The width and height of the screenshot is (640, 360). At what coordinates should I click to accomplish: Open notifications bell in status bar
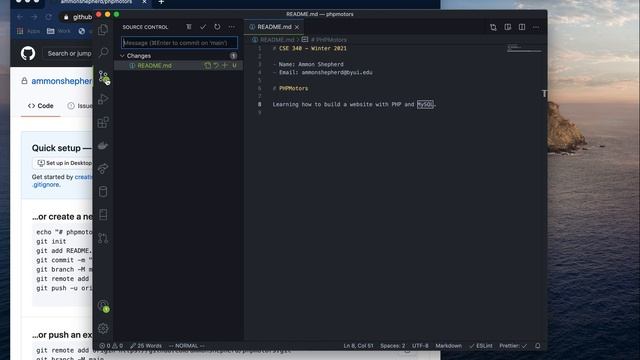click(x=538, y=346)
